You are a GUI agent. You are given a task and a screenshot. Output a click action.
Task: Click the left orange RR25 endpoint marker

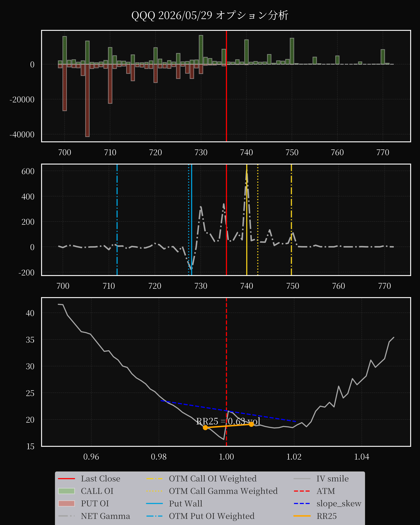[x=205, y=428]
